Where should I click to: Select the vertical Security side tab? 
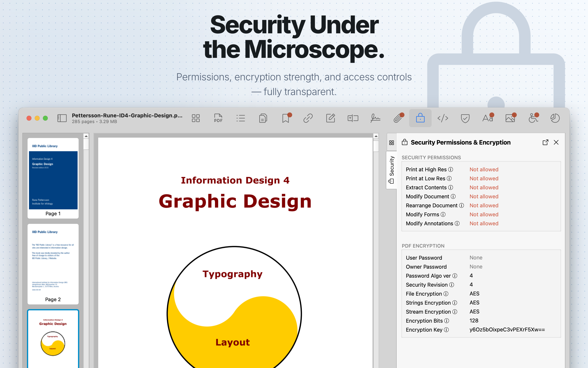[x=391, y=170]
